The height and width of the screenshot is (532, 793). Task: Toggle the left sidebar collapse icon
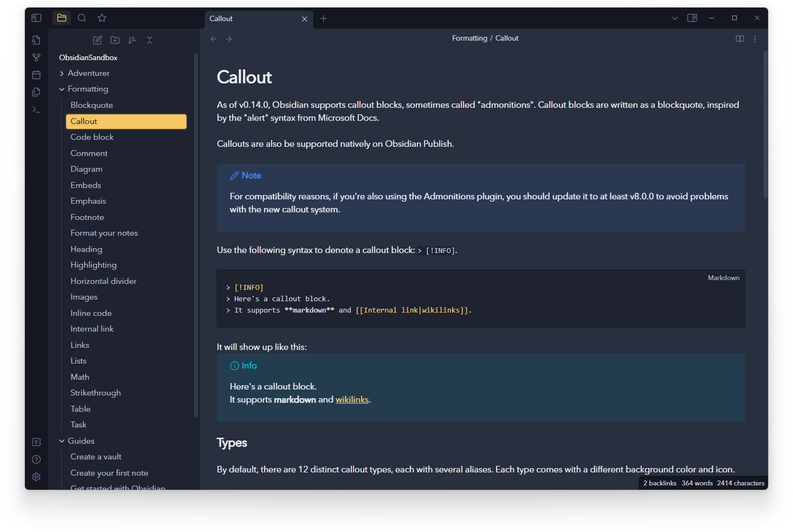point(36,18)
